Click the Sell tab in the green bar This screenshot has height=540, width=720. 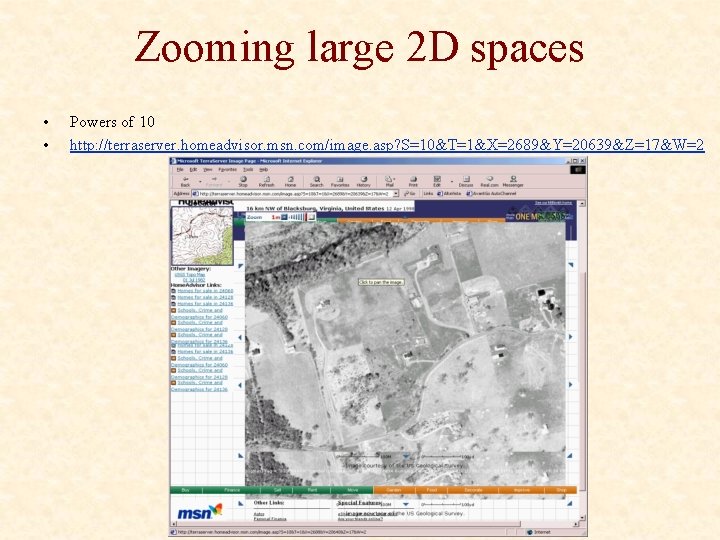point(277,490)
